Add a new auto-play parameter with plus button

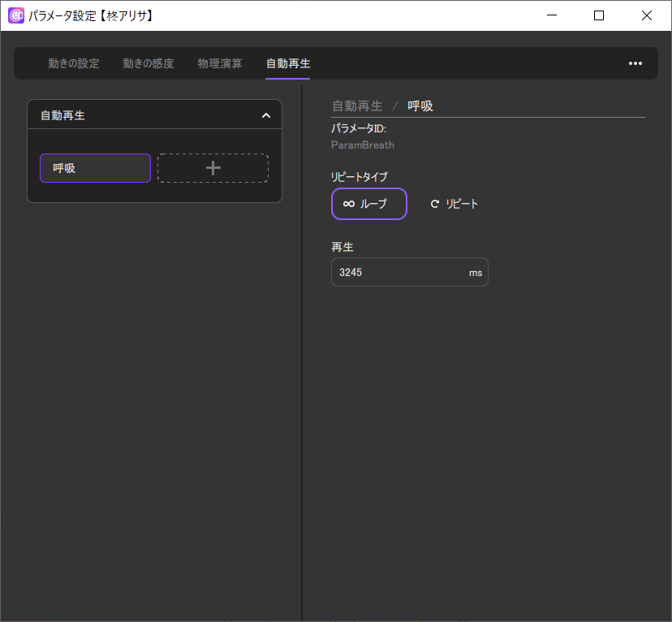tap(213, 168)
